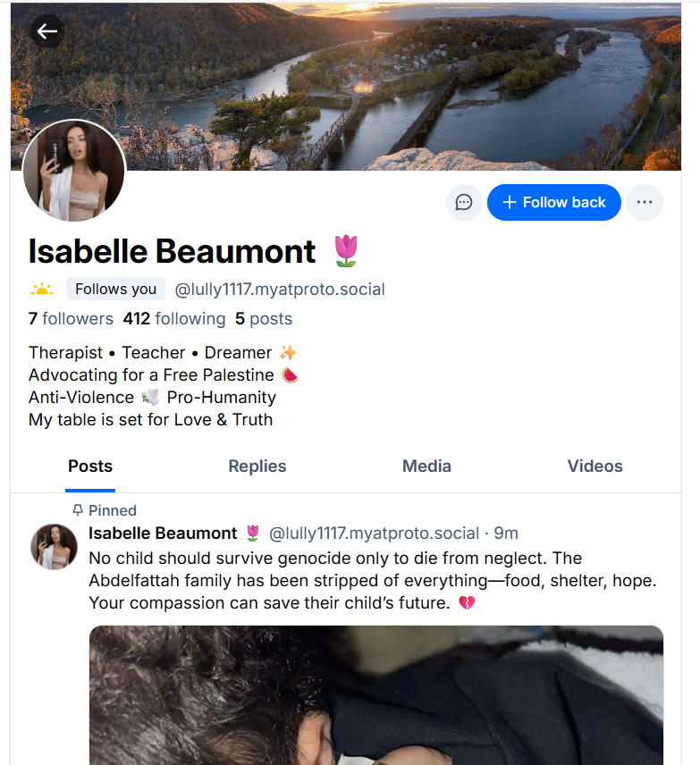Image resolution: width=700 pixels, height=765 pixels.
Task: Go back using the arrow icon
Action: pos(47,31)
